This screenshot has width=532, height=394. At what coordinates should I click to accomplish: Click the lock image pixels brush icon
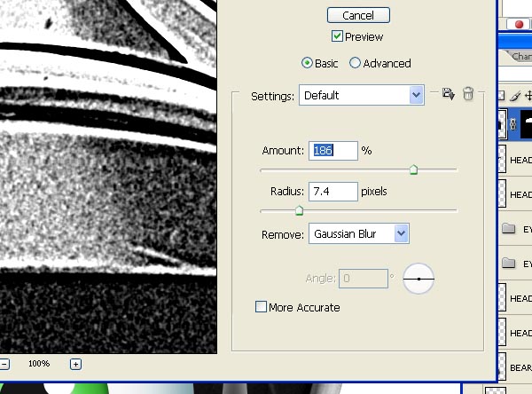point(514,96)
